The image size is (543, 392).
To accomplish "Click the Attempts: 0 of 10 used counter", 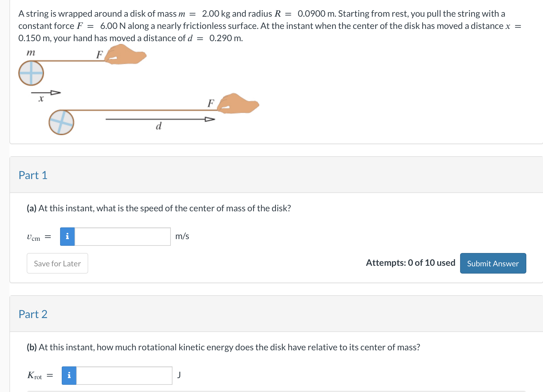I will pyautogui.click(x=410, y=263).
